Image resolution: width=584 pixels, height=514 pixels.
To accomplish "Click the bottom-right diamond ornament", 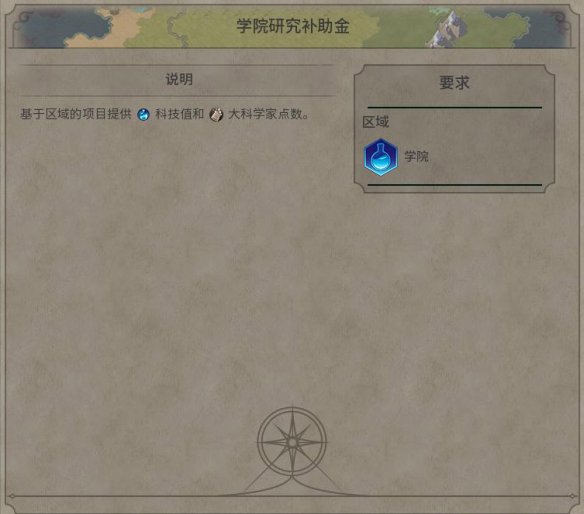I will click(572, 496).
